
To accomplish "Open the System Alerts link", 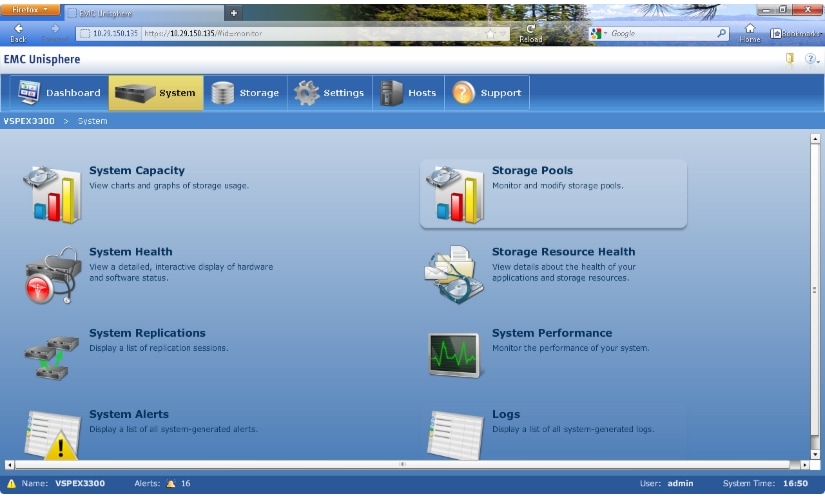I will 129,414.
